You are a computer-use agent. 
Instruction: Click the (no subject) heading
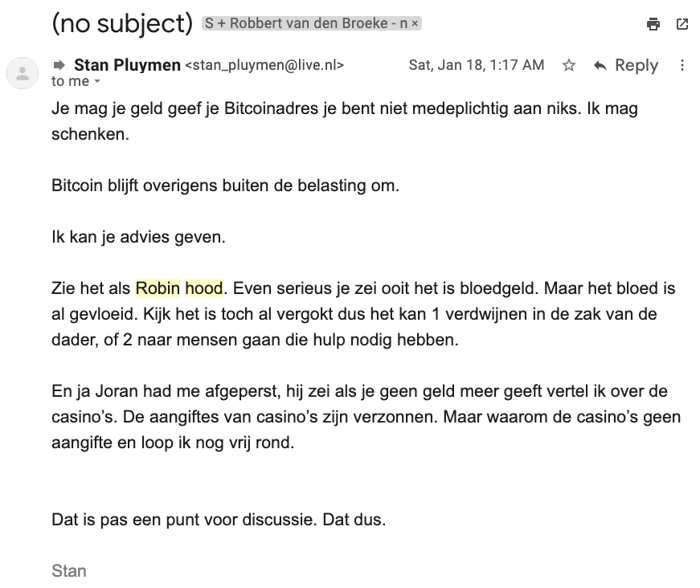pyautogui.click(x=122, y=24)
